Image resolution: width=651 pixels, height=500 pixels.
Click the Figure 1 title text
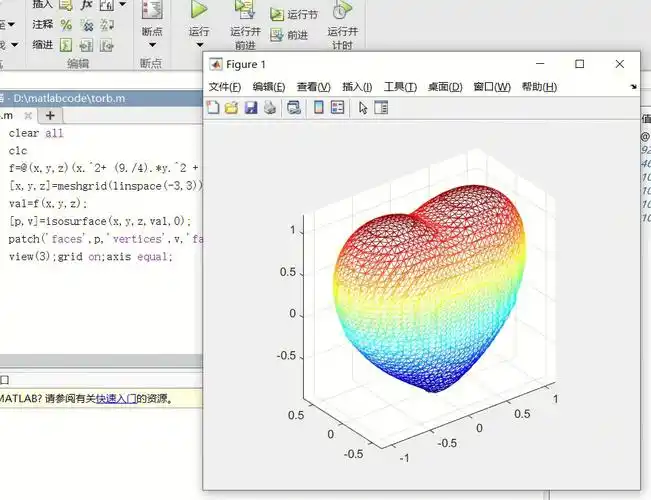[x=246, y=64]
